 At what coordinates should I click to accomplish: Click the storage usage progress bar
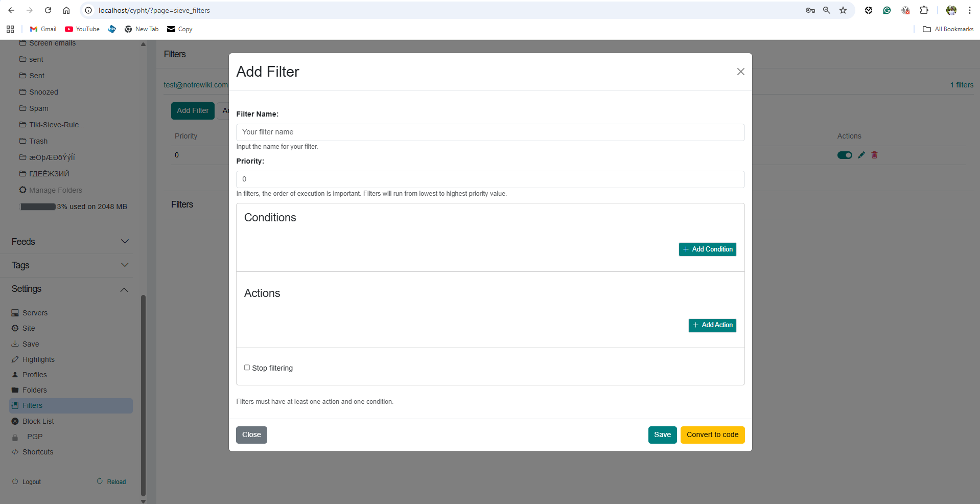[x=38, y=207]
